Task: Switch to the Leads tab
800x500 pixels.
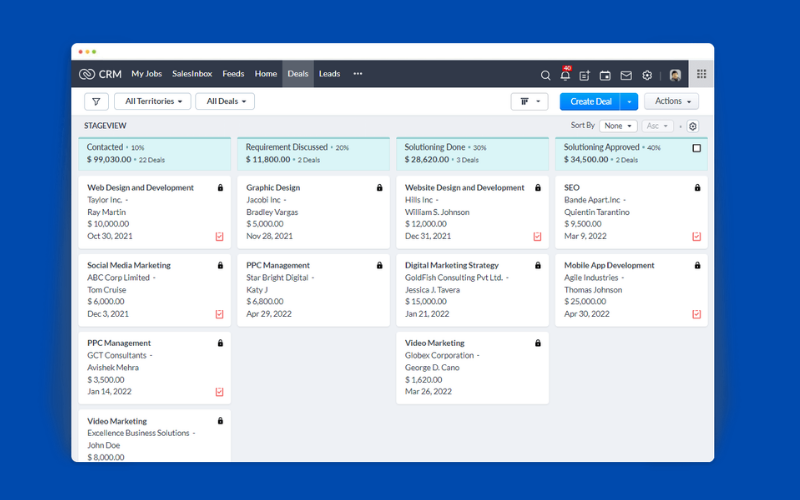Action: pyautogui.click(x=329, y=74)
